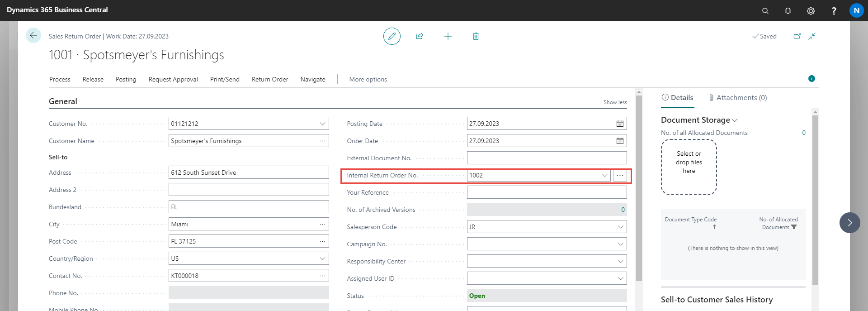The height and width of the screenshot is (311, 868).
Task: Open Salesperson Code dropdown
Action: tap(620, 227)
